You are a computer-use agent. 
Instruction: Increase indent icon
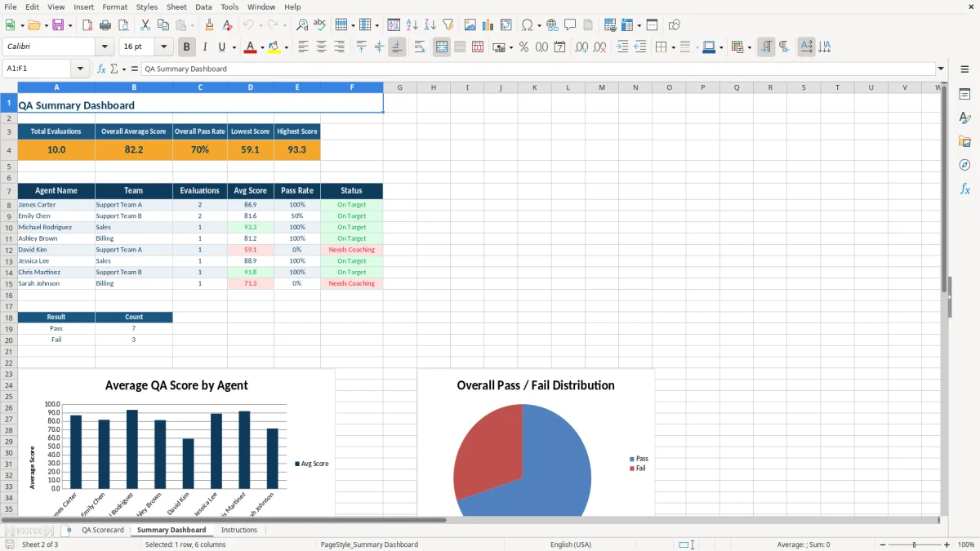[x=622, y=47]
